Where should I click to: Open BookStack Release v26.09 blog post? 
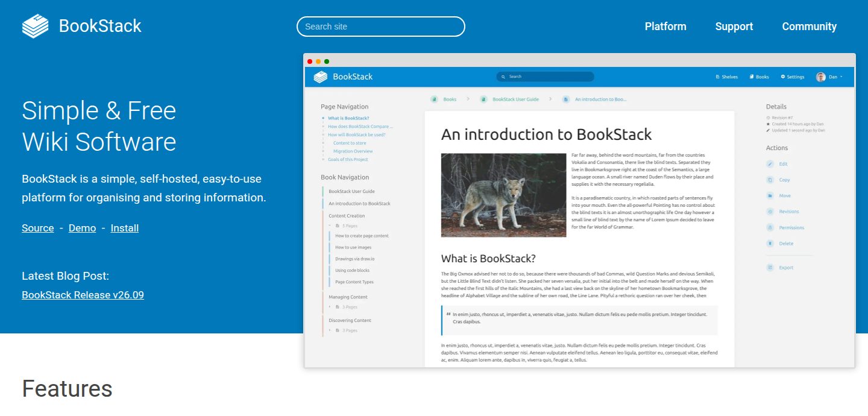83,295
